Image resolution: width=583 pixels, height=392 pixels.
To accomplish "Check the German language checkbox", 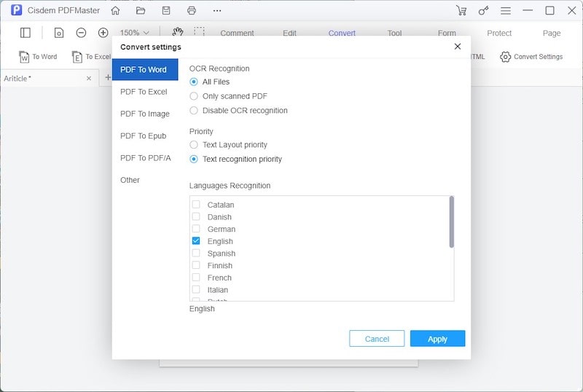I will pyautogui.click(x=196, y=229).
